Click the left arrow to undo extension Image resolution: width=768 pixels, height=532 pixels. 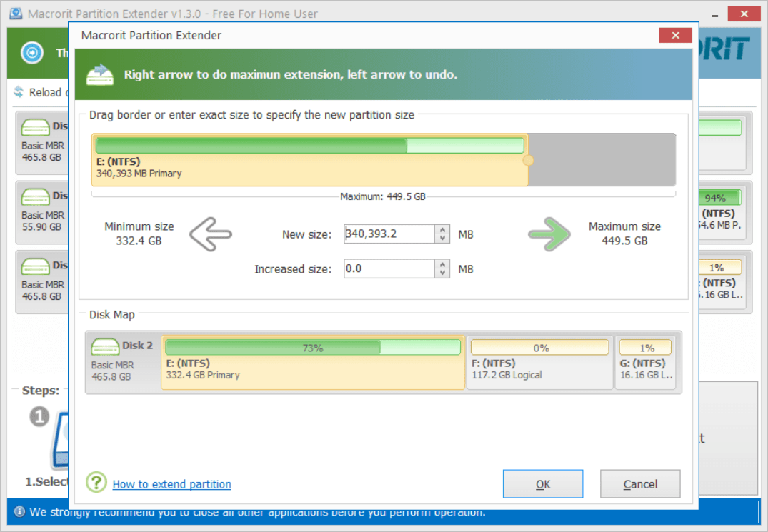click(211, 234)
